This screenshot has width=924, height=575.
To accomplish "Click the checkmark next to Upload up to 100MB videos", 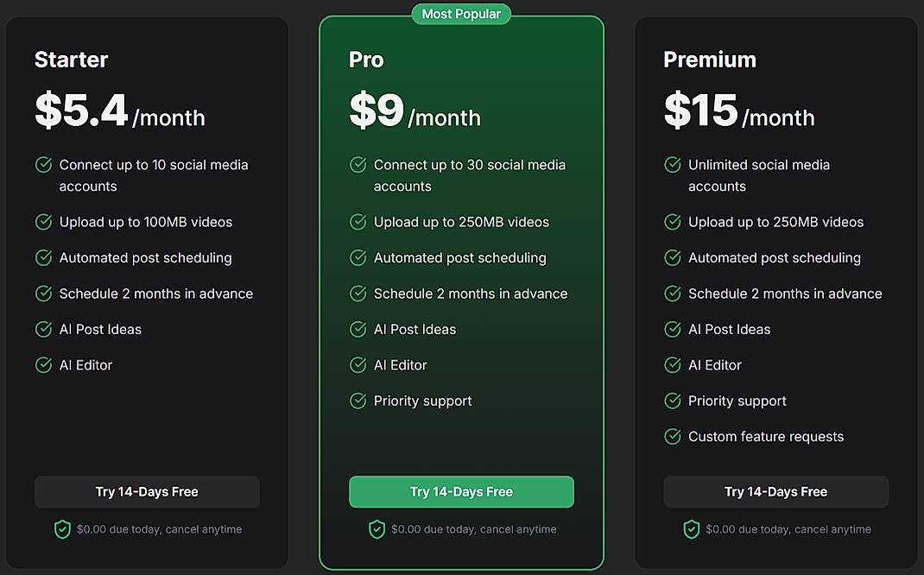I will point(43,222).
